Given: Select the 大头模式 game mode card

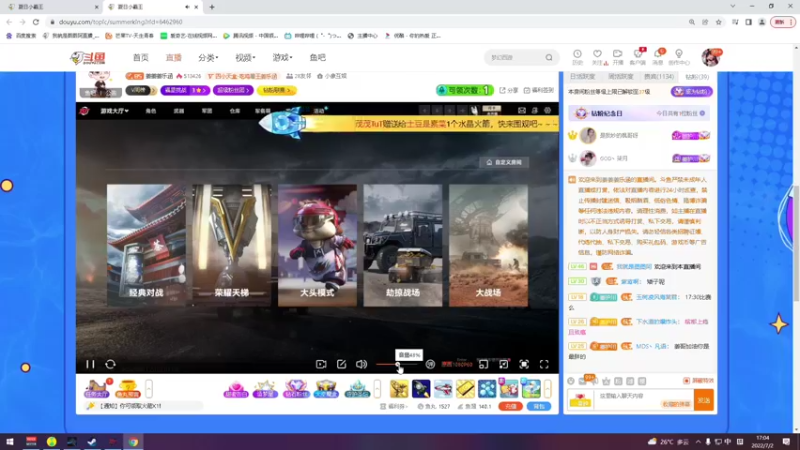Looking at the screenshot, I should point(317,245).
